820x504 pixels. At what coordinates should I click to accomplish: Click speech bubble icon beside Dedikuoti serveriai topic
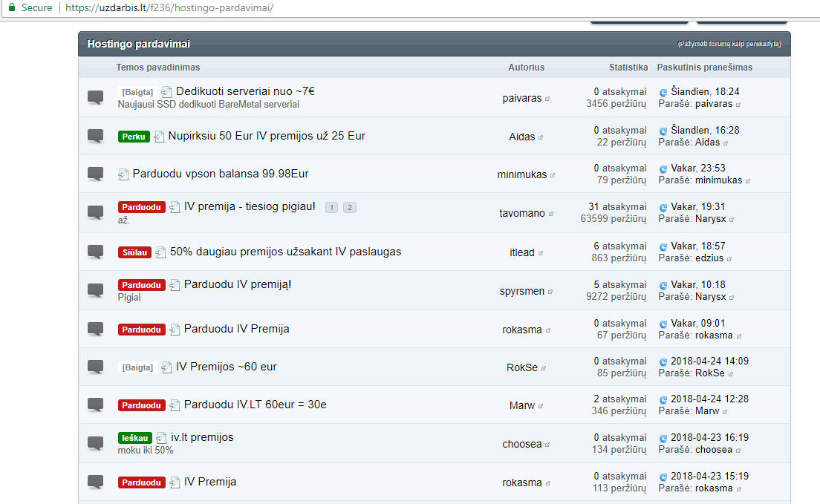[95, 97]
